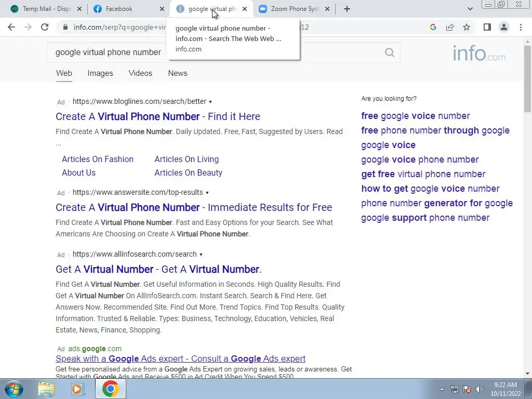
Task: Switch to the Zoom Phone System tab
Action: (294, 9)
